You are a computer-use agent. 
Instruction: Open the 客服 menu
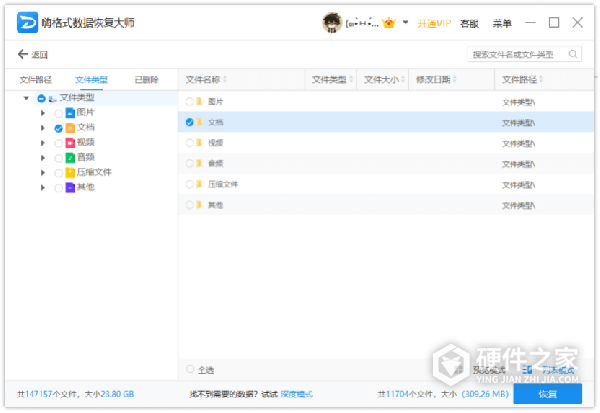[469, 24]
